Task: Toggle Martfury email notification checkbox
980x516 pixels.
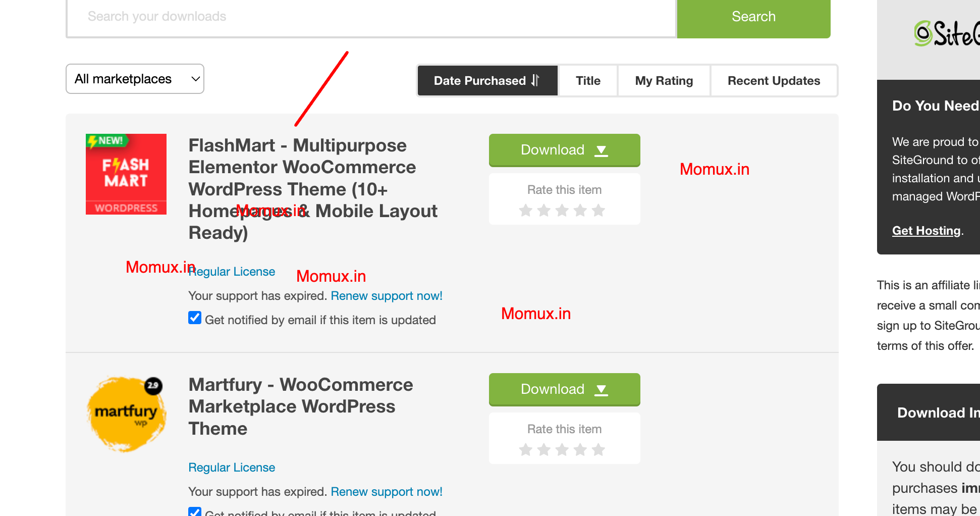Action: click(195, 512)
